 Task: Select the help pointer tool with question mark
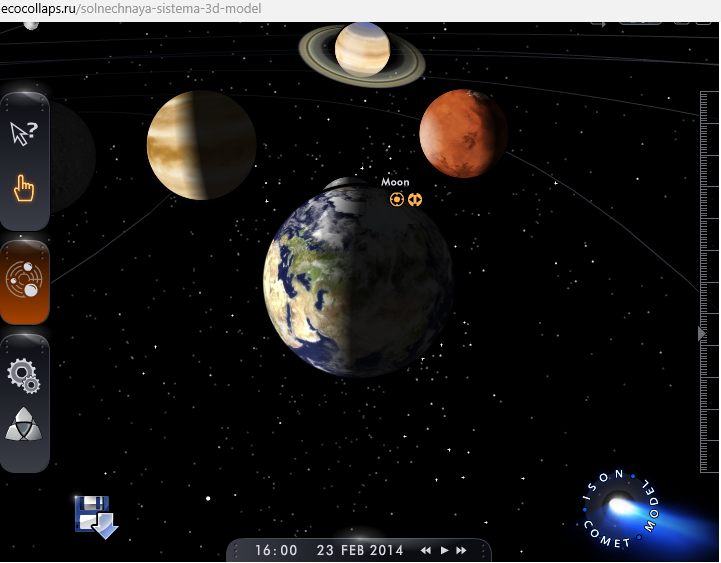click(24, 132)
